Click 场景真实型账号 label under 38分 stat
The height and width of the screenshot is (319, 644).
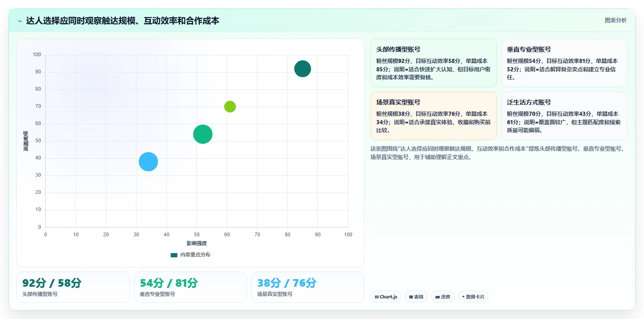(275, 294)
